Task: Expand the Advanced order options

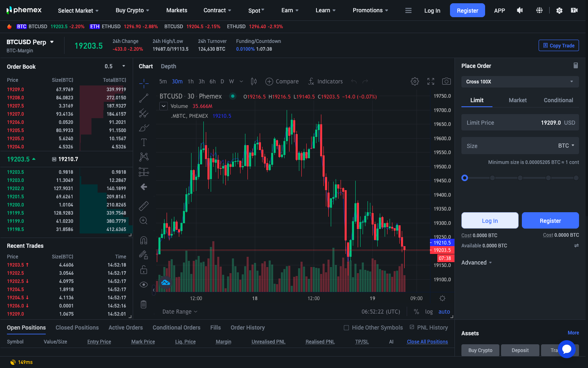Action: click(477, 263)
